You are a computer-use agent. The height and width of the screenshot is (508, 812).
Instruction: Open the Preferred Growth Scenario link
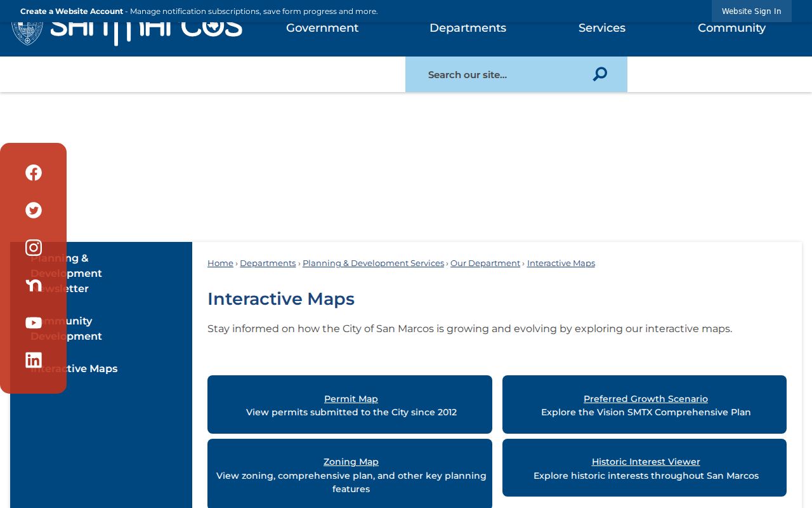tap(646, 399)
